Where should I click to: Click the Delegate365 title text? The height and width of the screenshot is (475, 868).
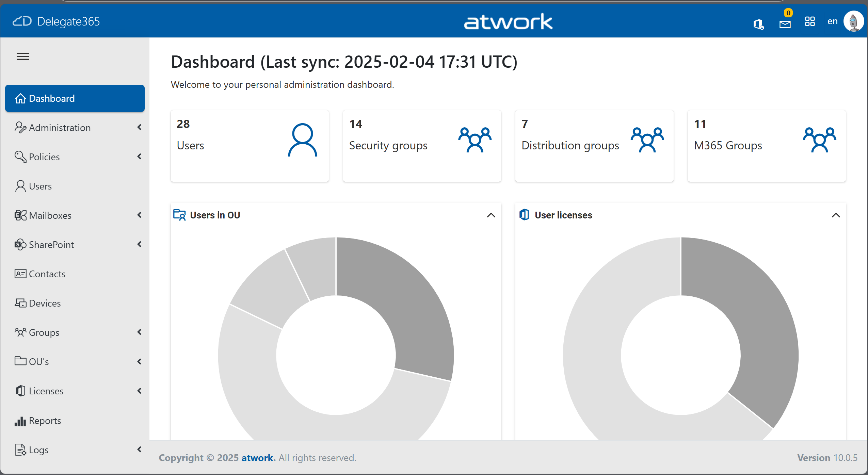[x=68, y=21]
